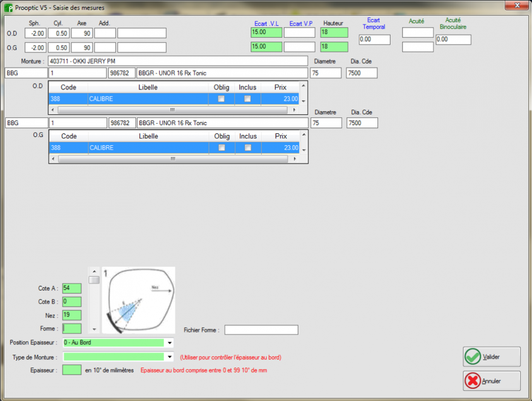Image resolution: width=532 pixels, height=401 pixels.
Task: Click the O.G Ecart V.P field
Action: coord(300,47)
